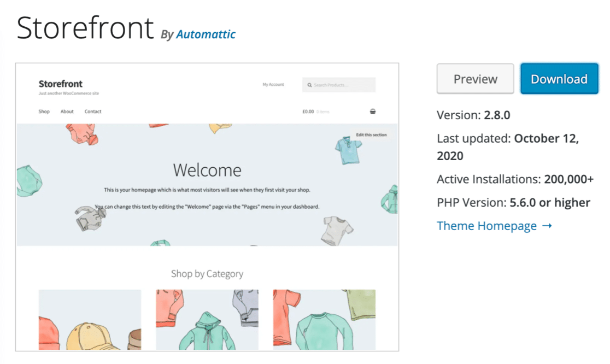Click the £0.00 cart total
This screenshot has height=364, width=610.
coord(308,111)
